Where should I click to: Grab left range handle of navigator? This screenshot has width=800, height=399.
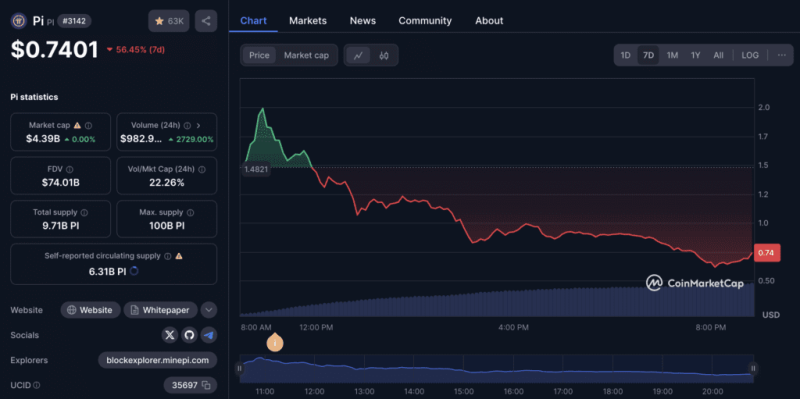click(240, 368)
